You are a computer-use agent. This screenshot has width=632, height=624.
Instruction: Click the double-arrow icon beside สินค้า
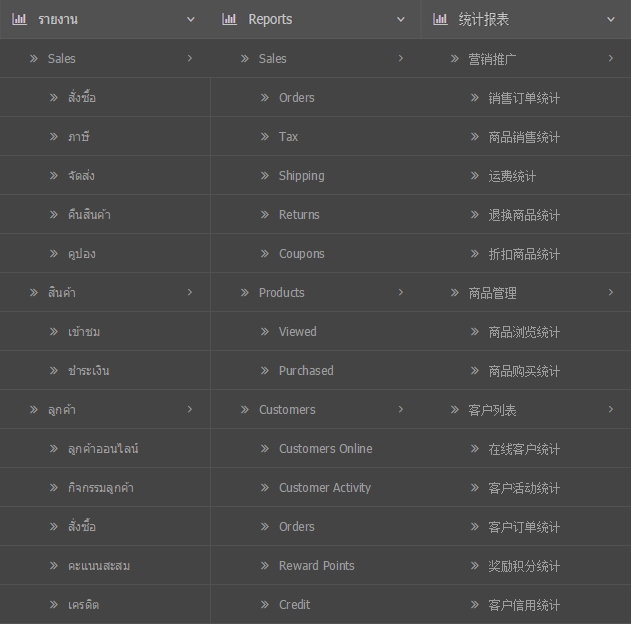34,293
